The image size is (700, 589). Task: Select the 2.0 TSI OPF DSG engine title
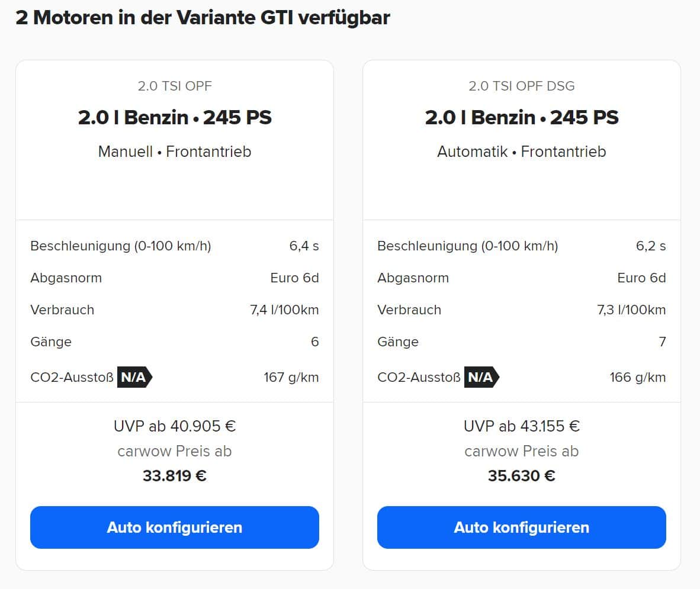click(521, 86)
